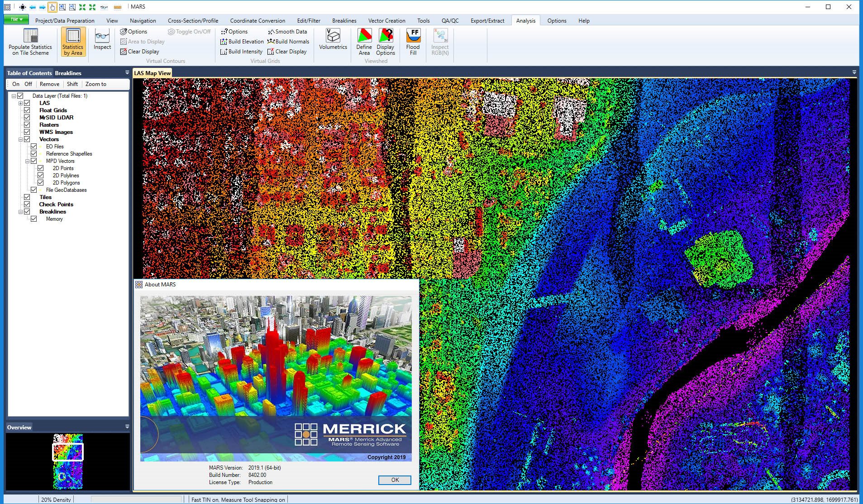This screenshot has width=863, height=504.
Task: Click Shift in Table of Contents toolbar
Action: coord(72,84)
